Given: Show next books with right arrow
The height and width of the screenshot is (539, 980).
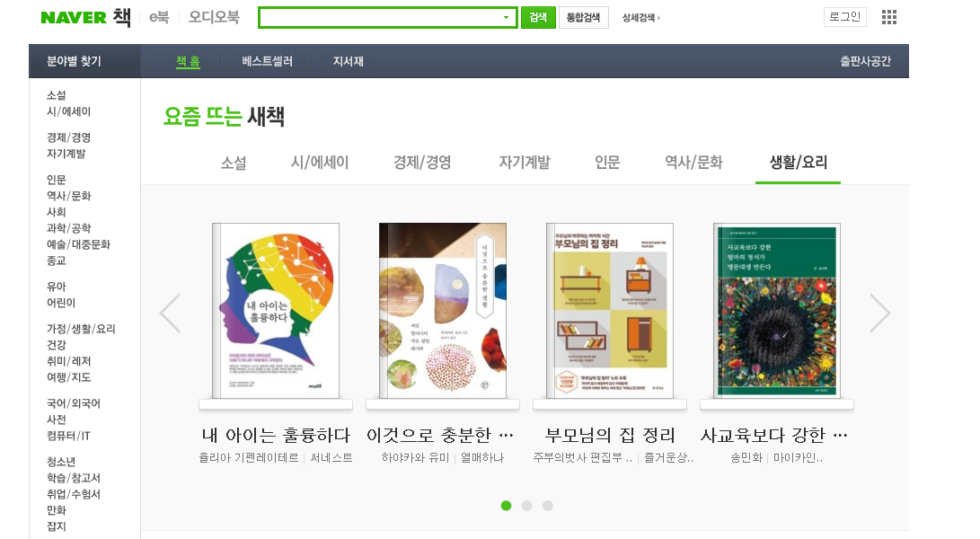Looking at the screenshot, I should tap(880, 313).
